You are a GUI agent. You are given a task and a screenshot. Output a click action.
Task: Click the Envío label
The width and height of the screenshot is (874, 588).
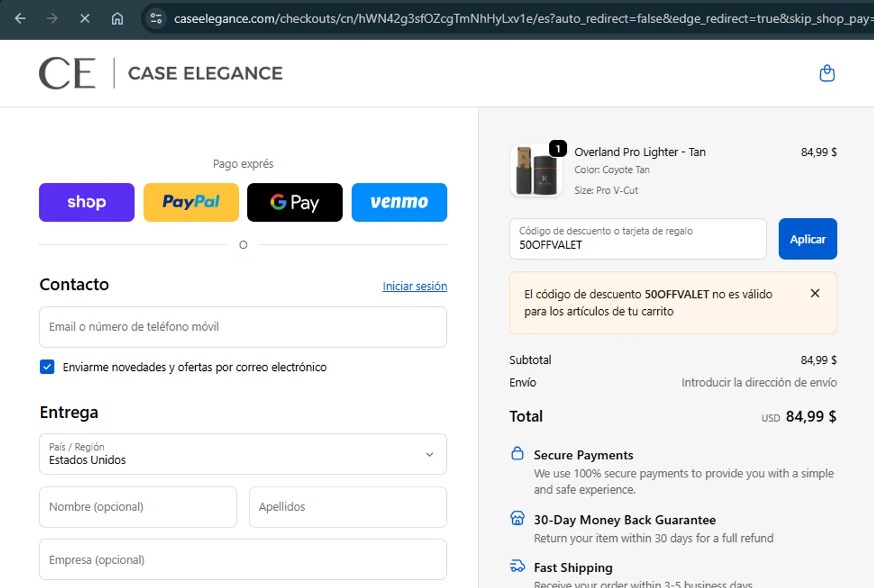click(523, 382)
